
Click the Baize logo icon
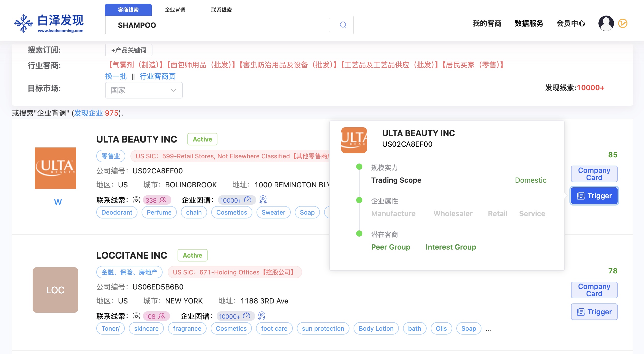(x=24, y=23)
